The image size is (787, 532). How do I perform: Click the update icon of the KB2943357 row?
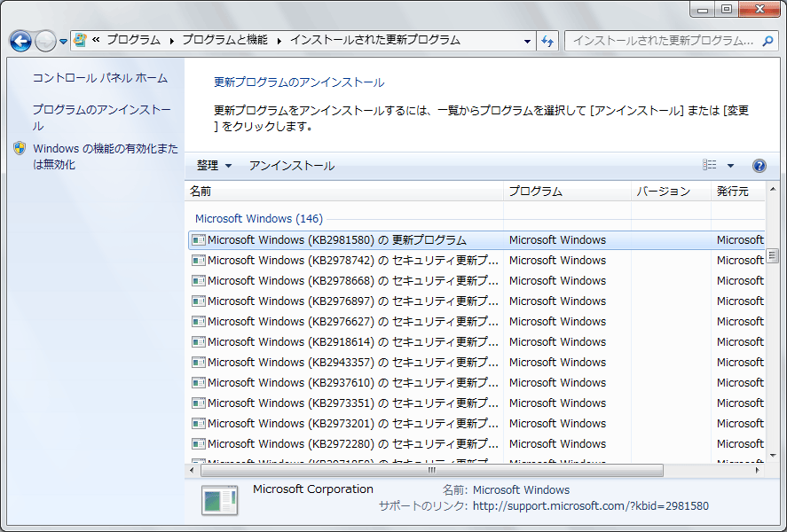tap(199, 363)
